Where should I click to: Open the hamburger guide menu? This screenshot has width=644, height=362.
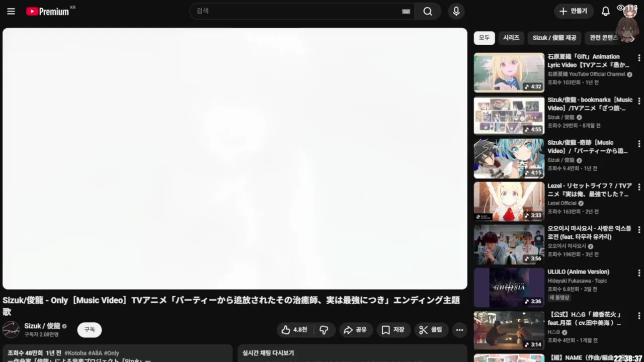pyautogui.click(x=11, y=11)
